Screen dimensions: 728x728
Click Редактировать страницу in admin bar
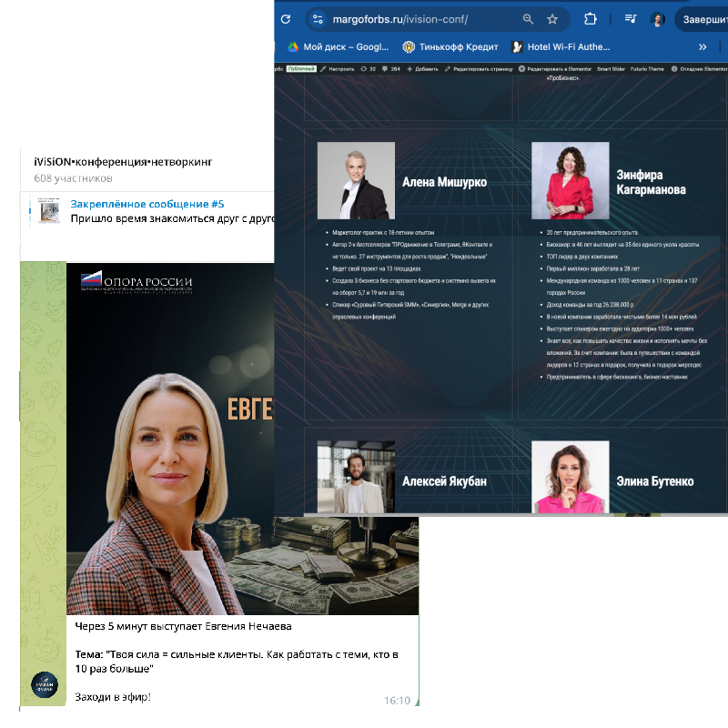[x=478, y=68]
